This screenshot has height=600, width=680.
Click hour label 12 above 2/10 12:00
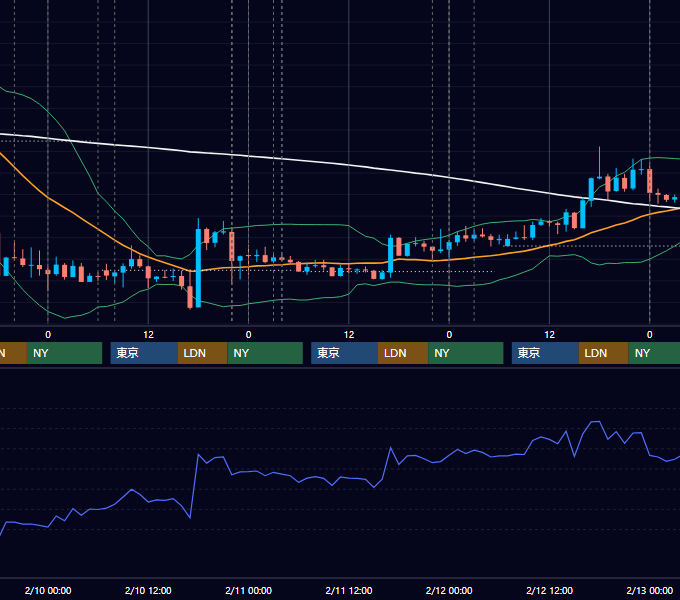[148, 335]
